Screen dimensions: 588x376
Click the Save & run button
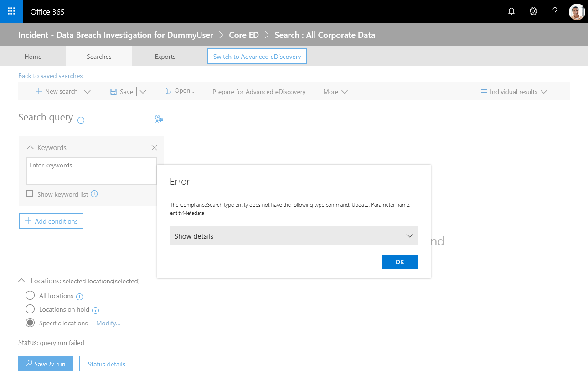tap(46, 364)
